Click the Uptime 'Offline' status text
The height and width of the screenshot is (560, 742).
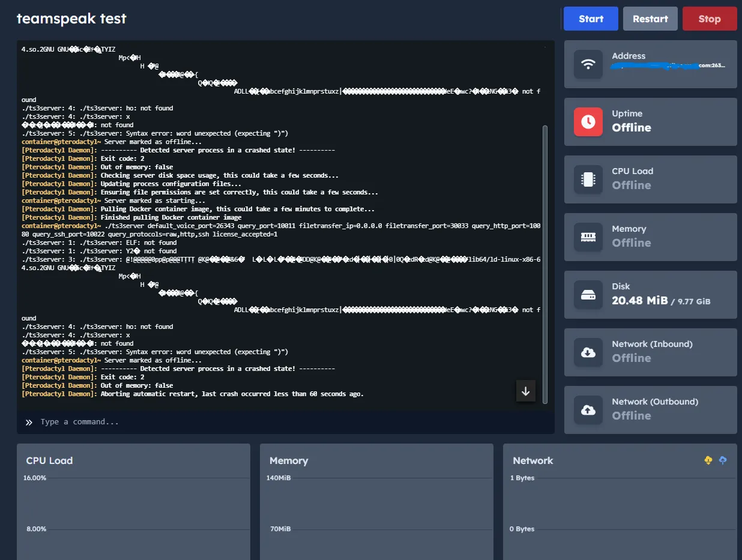tap(632, 127)
